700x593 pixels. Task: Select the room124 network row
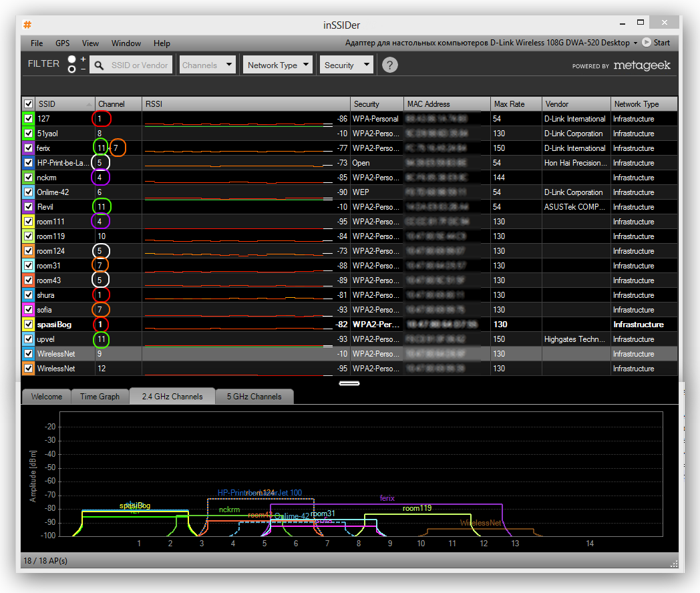pos(349,251)
